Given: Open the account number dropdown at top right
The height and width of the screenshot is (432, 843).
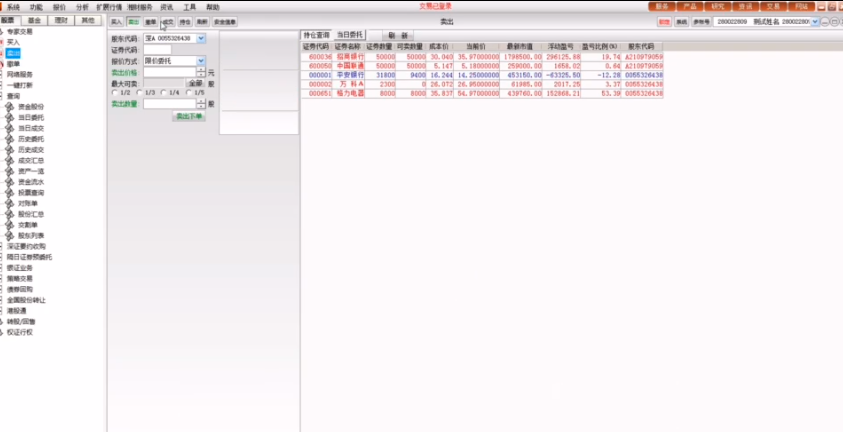Looking at the screenshot, I should pos(816,21).
